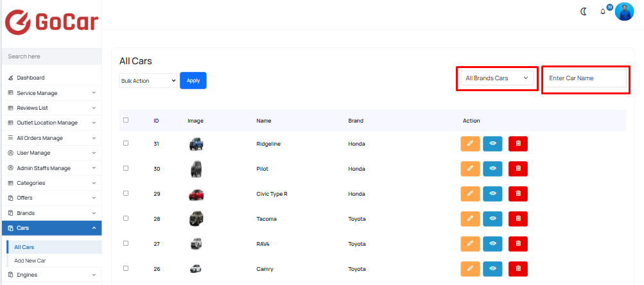
Task: Open the Bulk Action dropdown
Action: coord(148,81)
